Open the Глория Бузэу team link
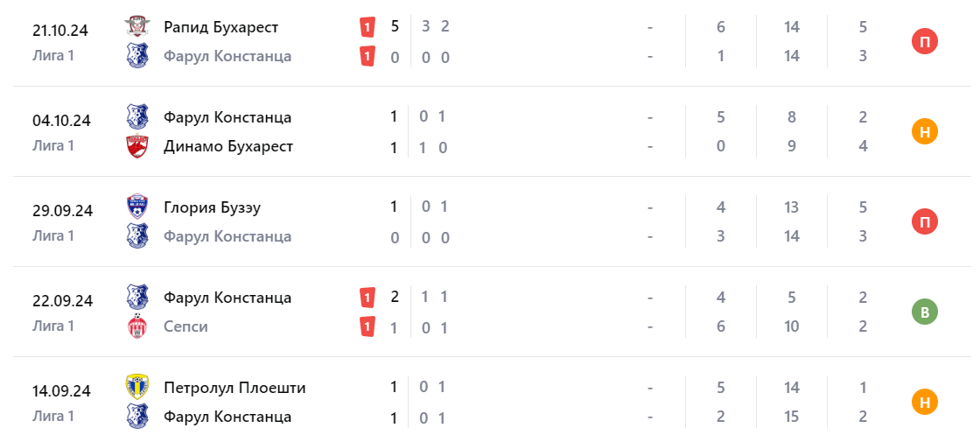 point(212,207)
